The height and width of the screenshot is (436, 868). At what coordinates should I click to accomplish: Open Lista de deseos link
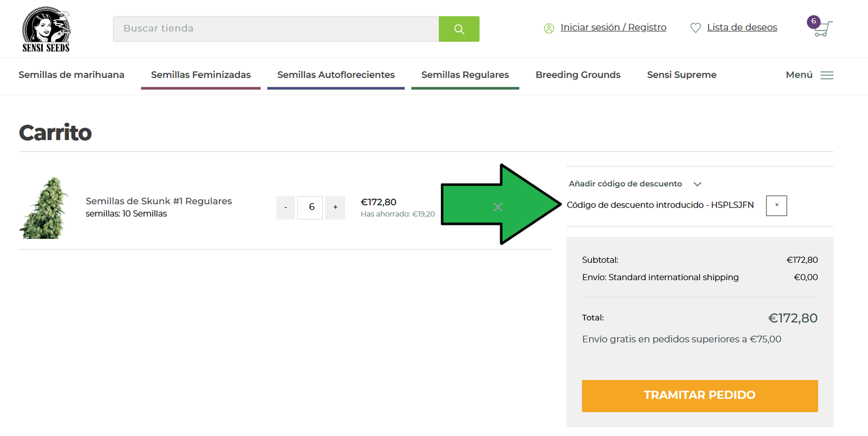click(x=742, y=27)
